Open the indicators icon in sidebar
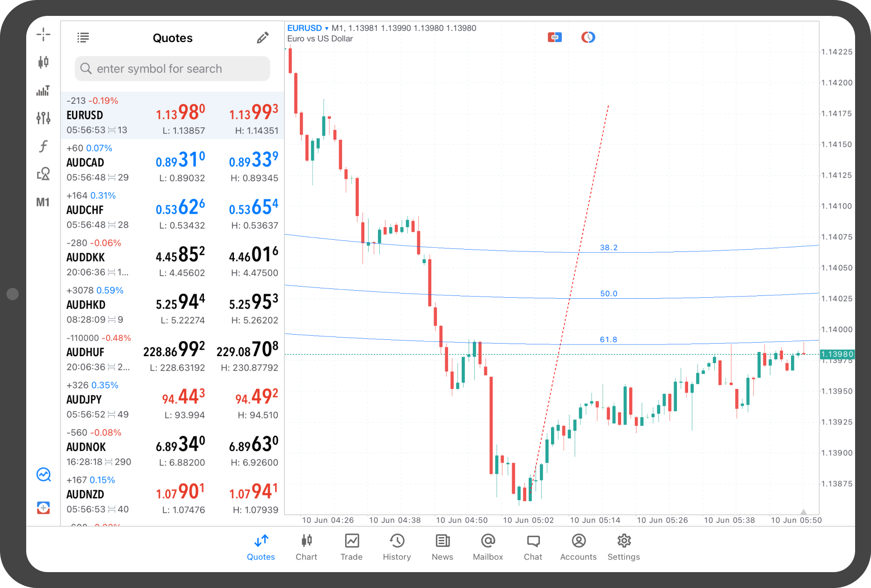Viewport: 871px width, 588px height. tap(43, 90)
